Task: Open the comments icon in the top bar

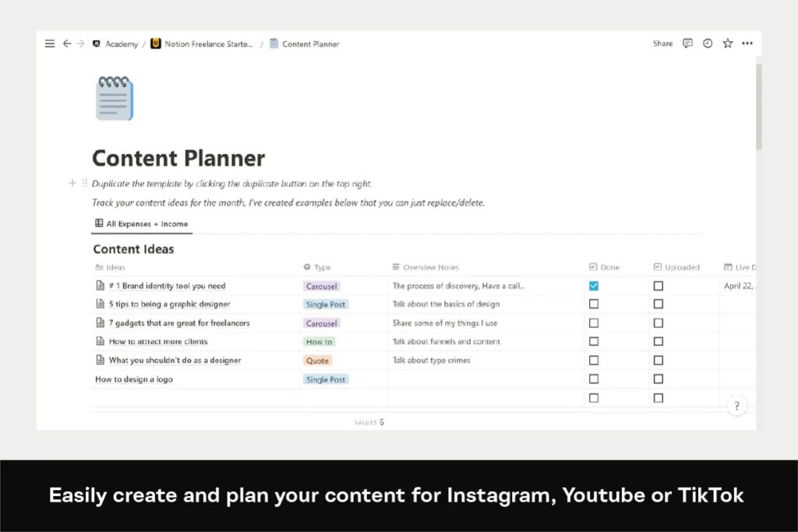Action: 687,44
